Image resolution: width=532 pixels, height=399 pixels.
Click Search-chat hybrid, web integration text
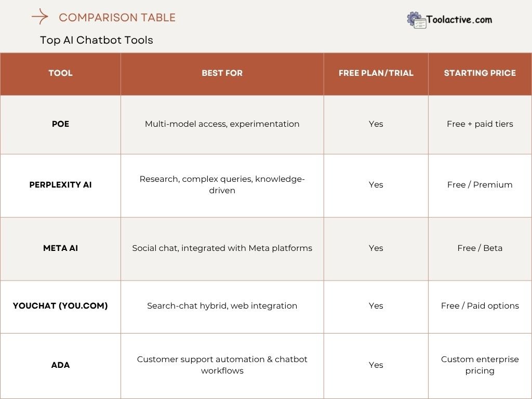(222, 305)
